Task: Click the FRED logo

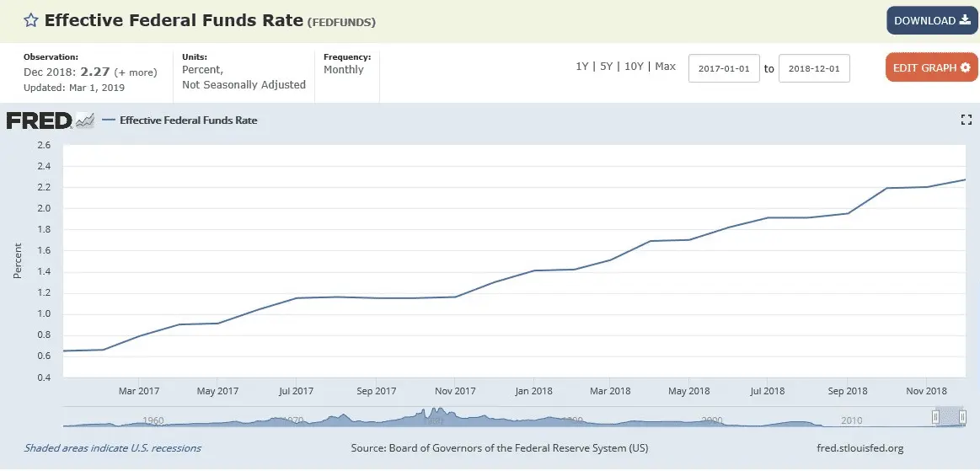Action: tap(39, 120)
